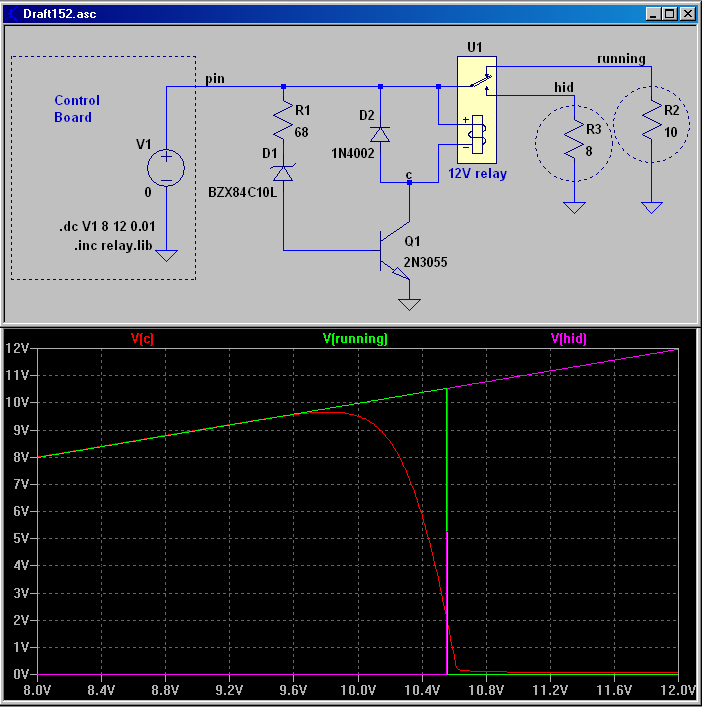Select the D1 zener diode symbol
Viewport: 702px width, 707px height.
click(283, 173)
